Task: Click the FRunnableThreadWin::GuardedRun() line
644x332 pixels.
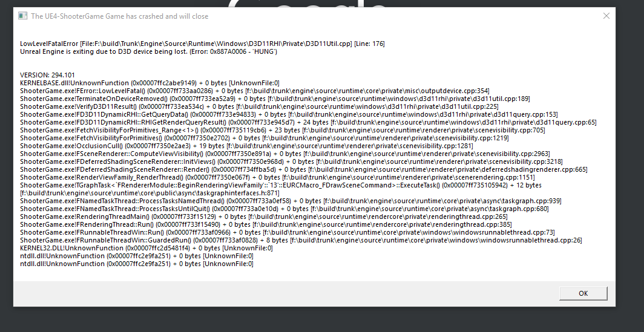Action: coord(301,240)
